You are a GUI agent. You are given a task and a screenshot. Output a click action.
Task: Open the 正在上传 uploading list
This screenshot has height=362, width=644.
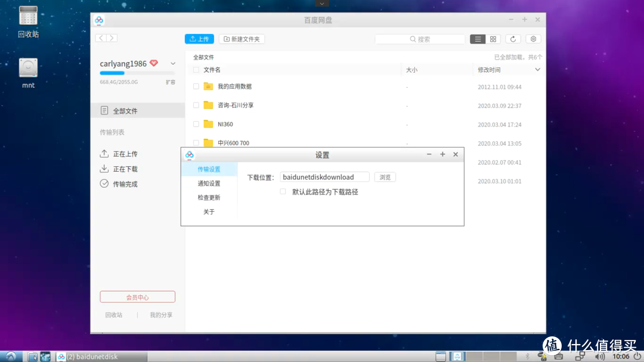[x=125, y=154]
